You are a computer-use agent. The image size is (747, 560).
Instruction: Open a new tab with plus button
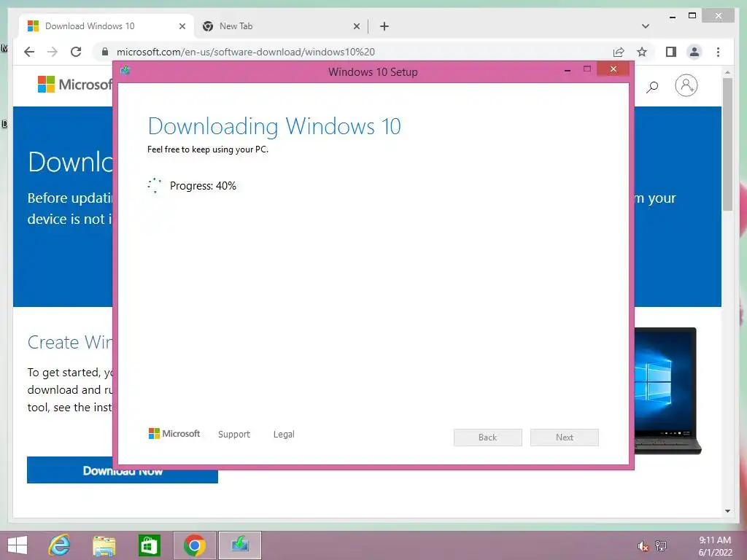click(x=384, y=26)
